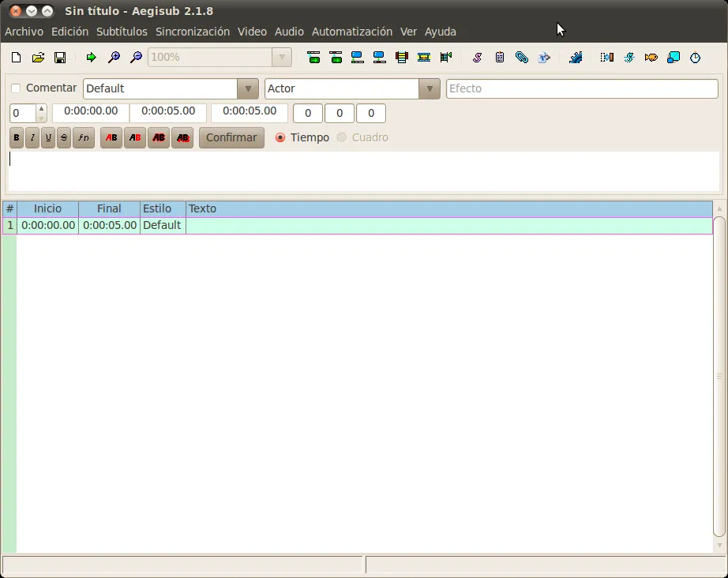Click the layer number field
Screen dimensions: 728x578
coord(23,113)
